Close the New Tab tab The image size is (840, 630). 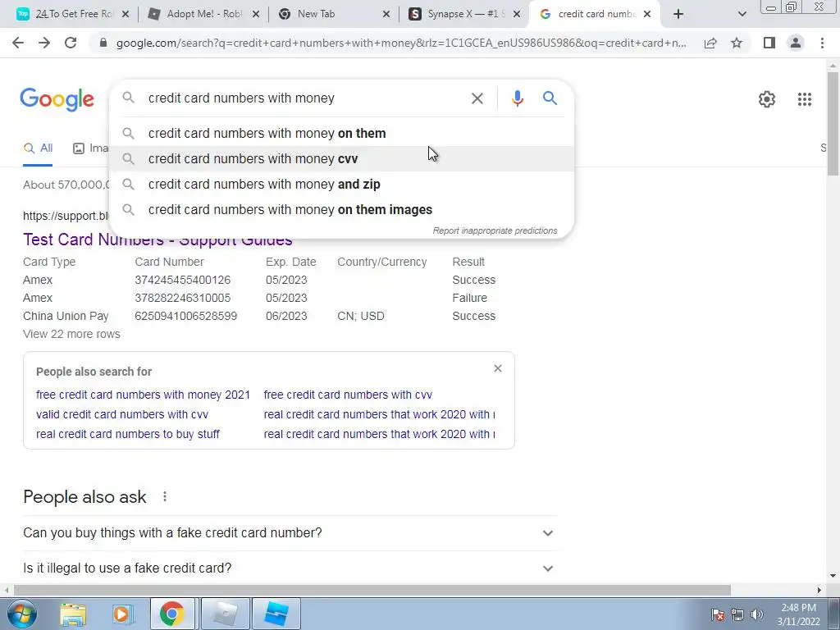click(x=386, y=15)
